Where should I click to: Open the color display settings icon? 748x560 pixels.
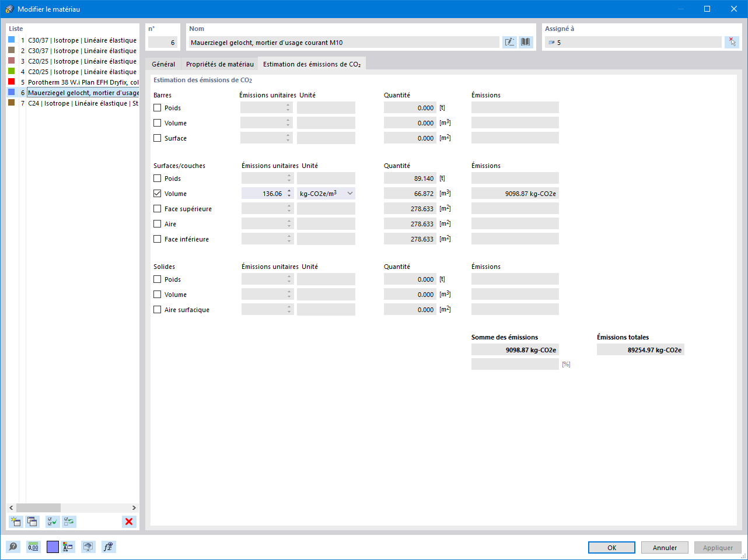[x=68, y=547]
